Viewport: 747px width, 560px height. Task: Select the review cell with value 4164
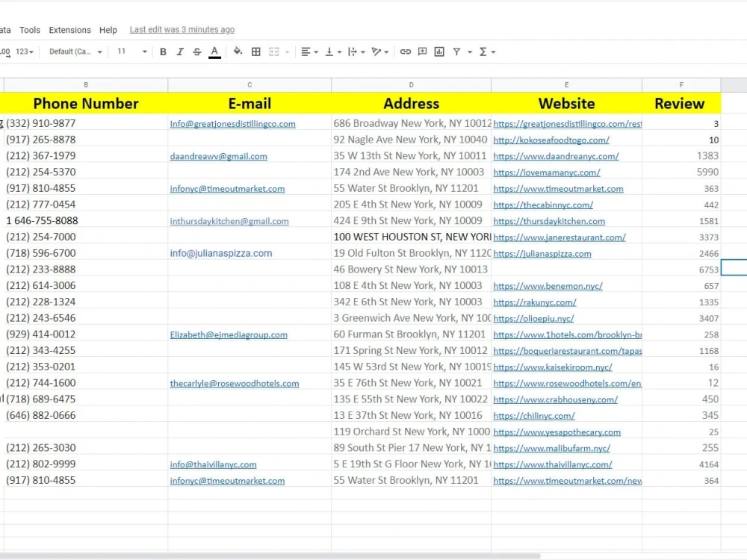tap(681, 464)
